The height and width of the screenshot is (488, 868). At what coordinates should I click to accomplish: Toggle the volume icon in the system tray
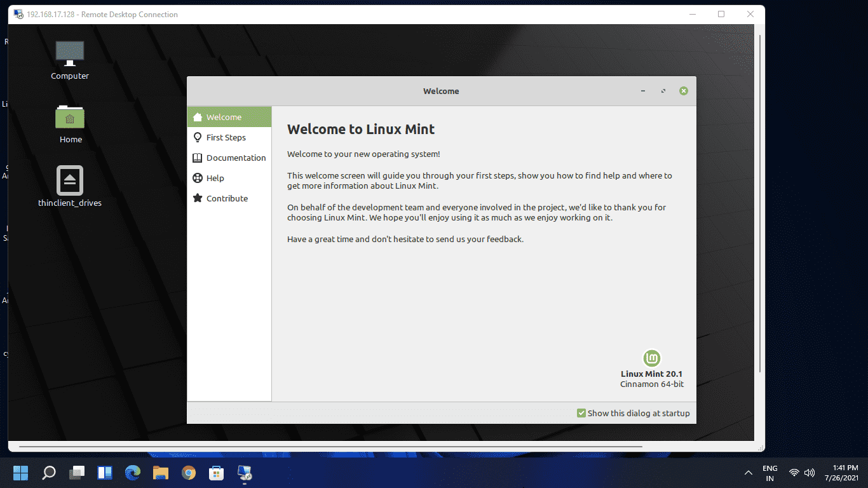pyautogui.click(x=809, y=472)
